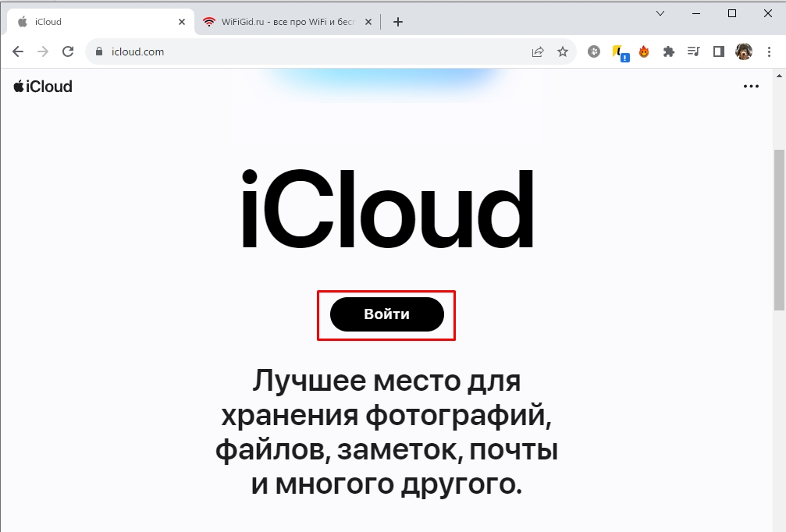
Task: Share this page via share icon
Action: 537,51
